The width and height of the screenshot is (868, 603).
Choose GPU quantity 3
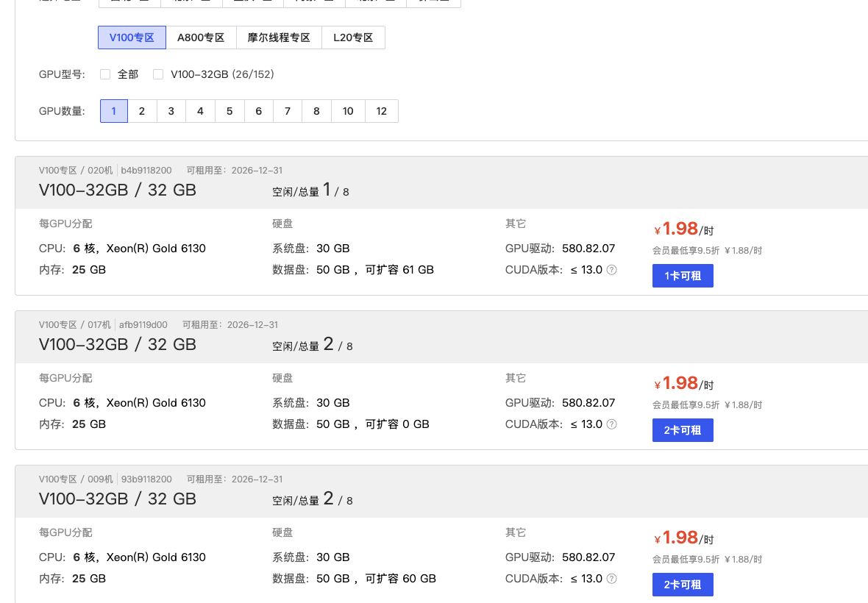[x=171, y=111]
